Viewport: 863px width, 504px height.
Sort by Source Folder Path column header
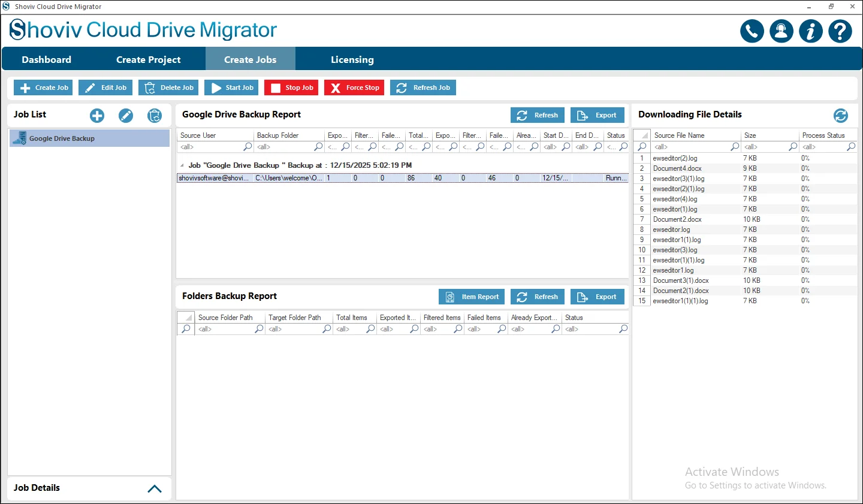[x=230, y=318]
